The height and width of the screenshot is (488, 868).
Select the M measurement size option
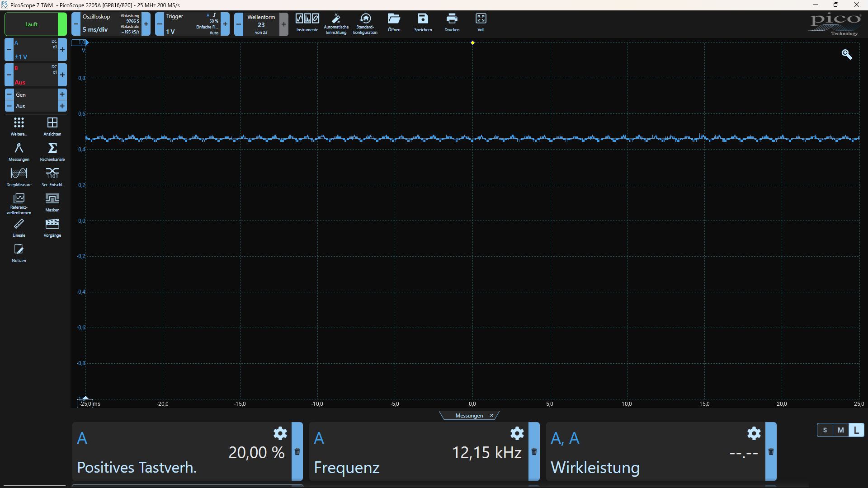point(840,430)
